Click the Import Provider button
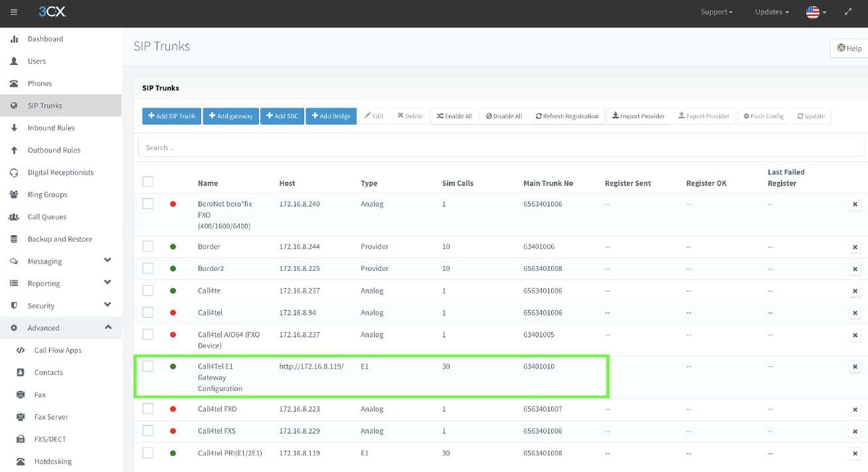The height and width of the screenshot is (472, 868). pyautogui.click(x=639, y=116)
